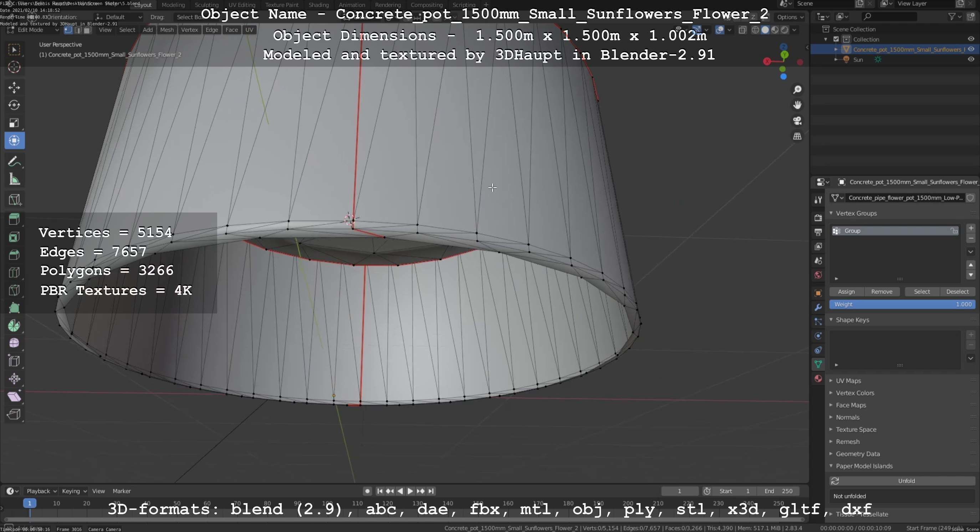Open the Object Data properties tab
Viewport: 980px width, 532px height.
pos(818,364)
